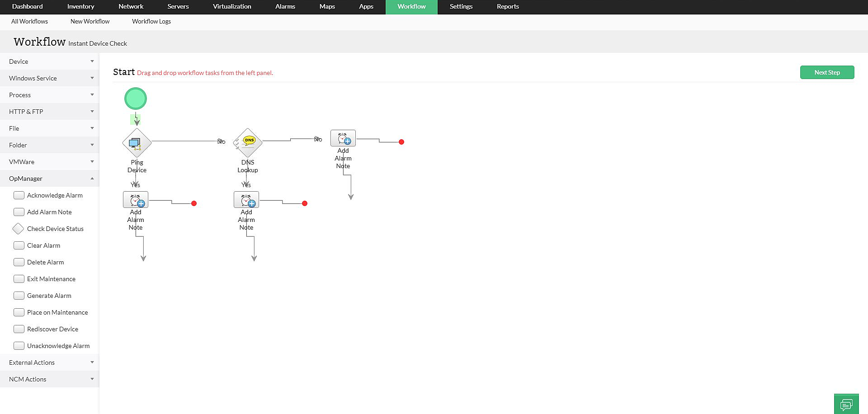Screen dimensions: 868x414
Task: Open the Settings tab
Action: (461, 7)
